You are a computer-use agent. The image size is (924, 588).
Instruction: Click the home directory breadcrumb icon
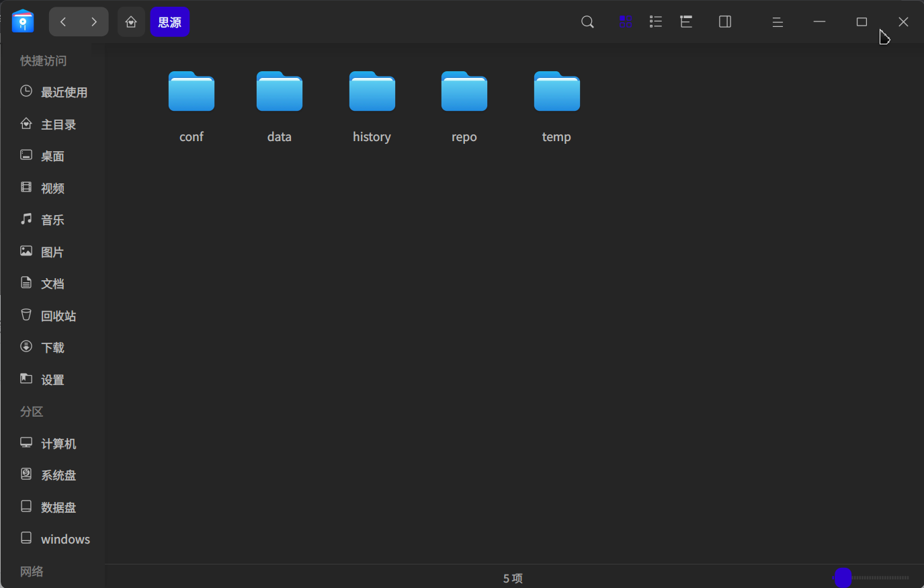tap(131, 22)
